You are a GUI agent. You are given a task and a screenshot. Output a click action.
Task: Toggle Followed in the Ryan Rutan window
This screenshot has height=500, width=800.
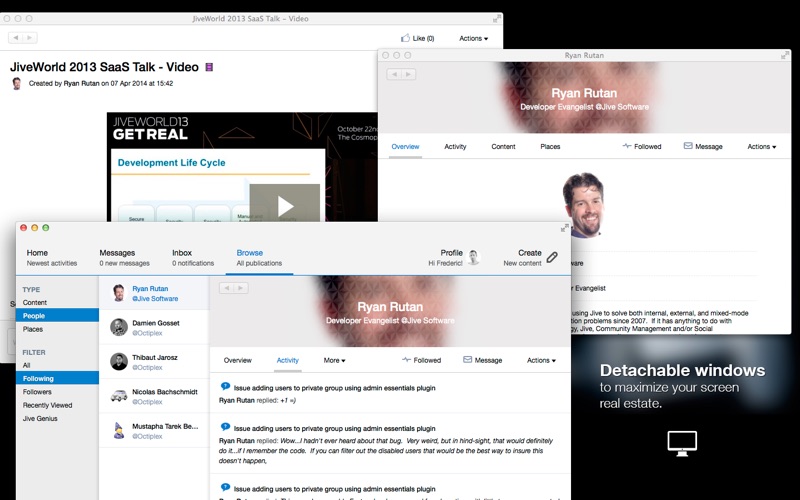642,146
